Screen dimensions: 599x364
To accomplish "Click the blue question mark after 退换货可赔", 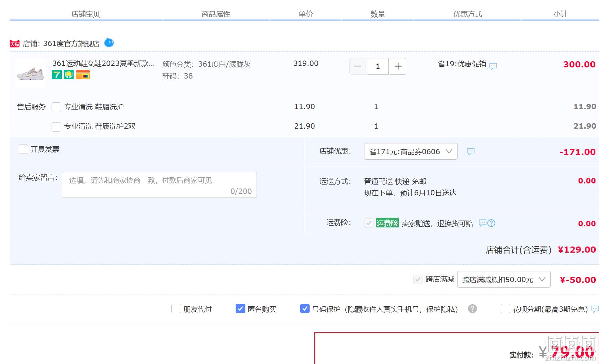I will [491, 223].
